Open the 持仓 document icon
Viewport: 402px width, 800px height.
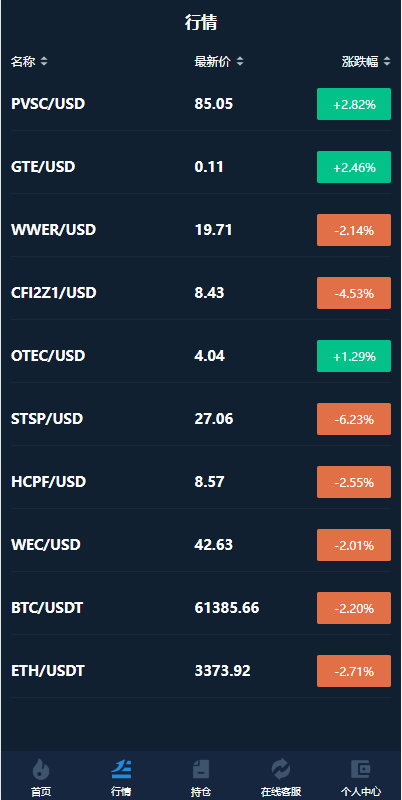coord(201,768)
